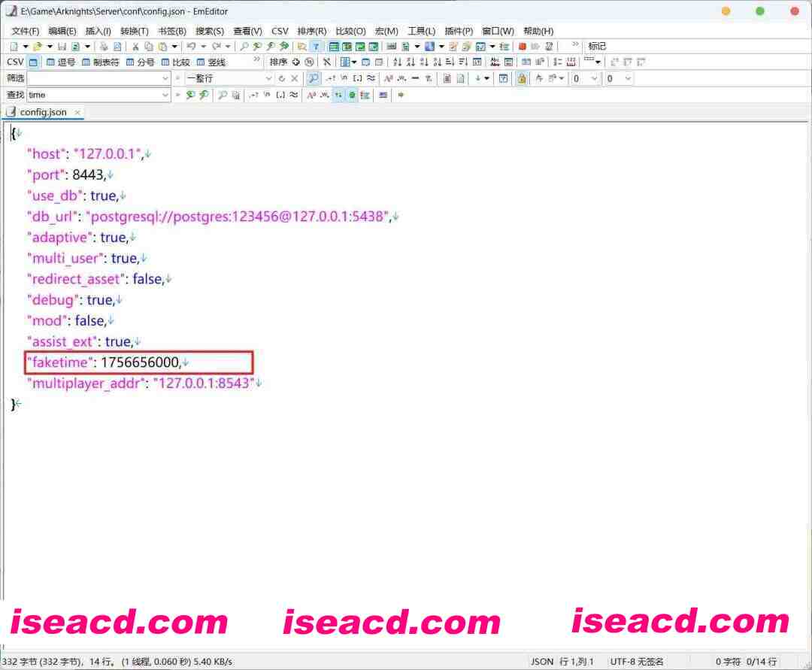Toggle the lock icon in filter bar
812x670 pixels.
click(521, 78)
